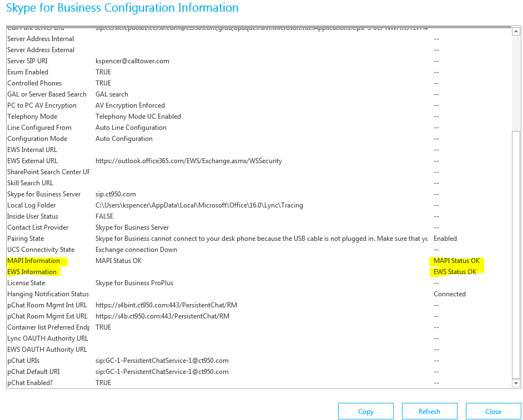The height and width of the screenshot is (420, 523).
Task: Select the pChat Default URI label
Action: coord(33,371)
